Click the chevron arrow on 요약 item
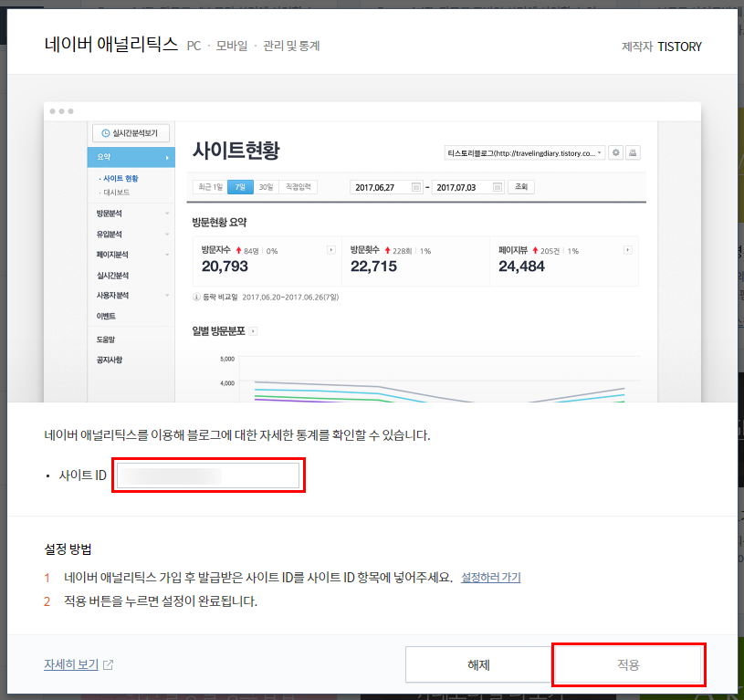The image size is (744, 700). 167,158
